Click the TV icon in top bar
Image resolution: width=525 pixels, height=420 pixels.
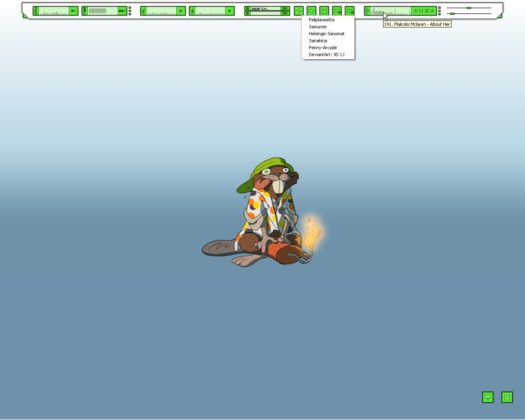[x=324, y=11]
